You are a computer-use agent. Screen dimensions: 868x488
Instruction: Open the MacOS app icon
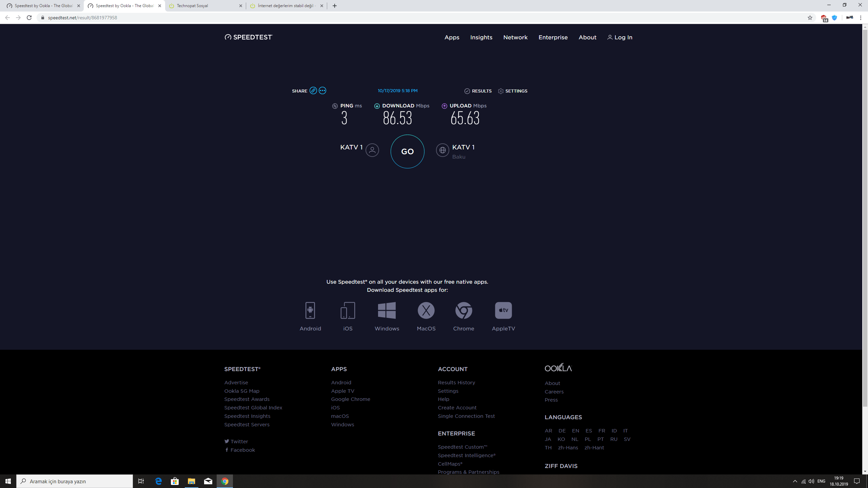coord(426,310)
